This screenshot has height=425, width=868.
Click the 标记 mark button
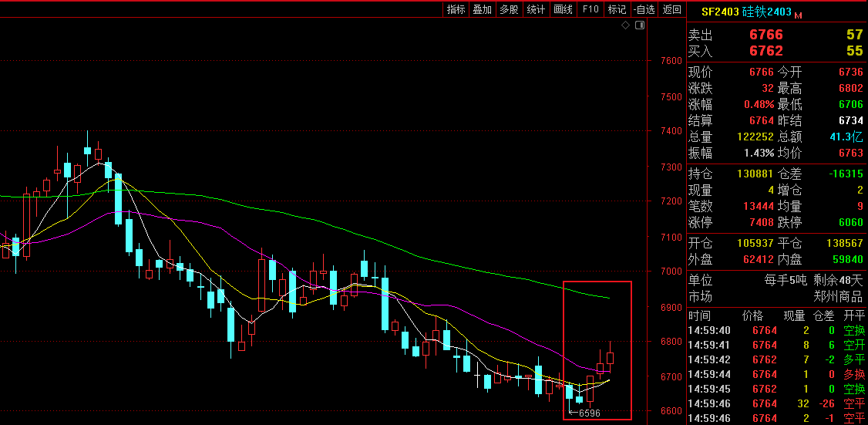point(617,9)
